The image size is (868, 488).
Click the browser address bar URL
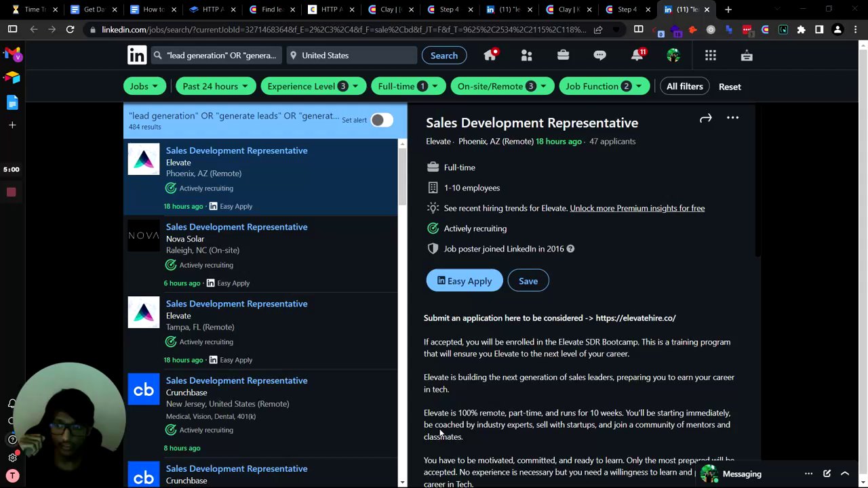(344, 29)
